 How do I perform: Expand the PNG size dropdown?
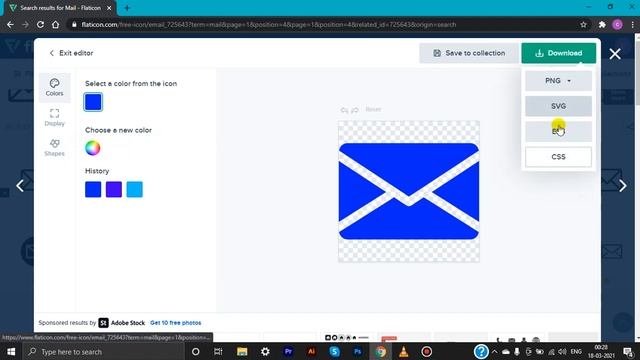(558, 81)
